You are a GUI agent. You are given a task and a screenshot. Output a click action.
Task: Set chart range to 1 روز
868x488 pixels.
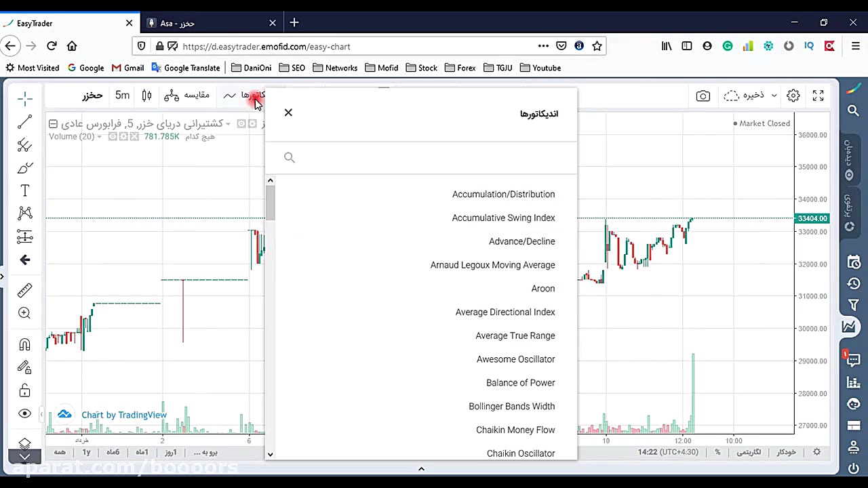[x=170, y=452]
